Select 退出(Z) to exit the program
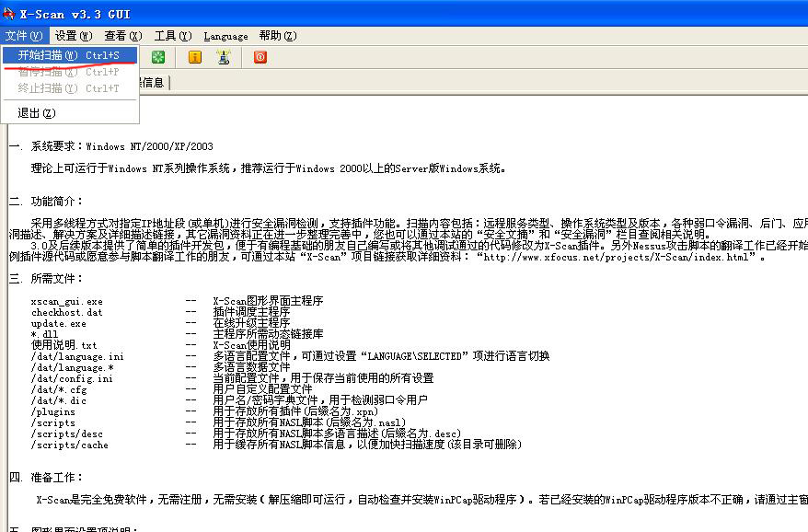Viewport: 808px width, 532px height. click(x=70, y=113)
